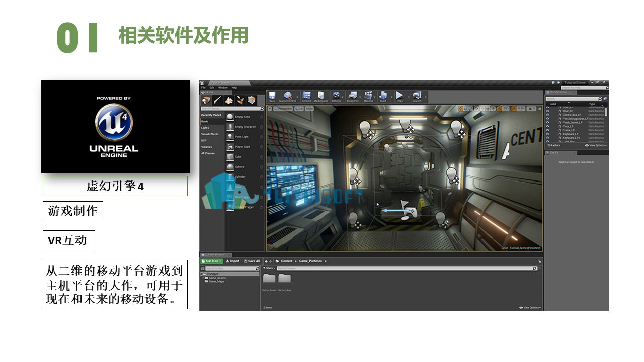Select the Landscape mode icon

[x=229, y=100]
